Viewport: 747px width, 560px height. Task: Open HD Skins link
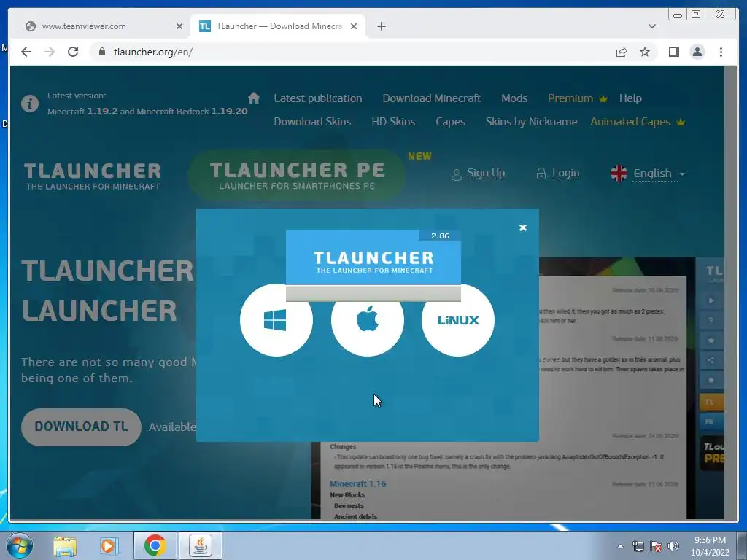coord(393,122)
